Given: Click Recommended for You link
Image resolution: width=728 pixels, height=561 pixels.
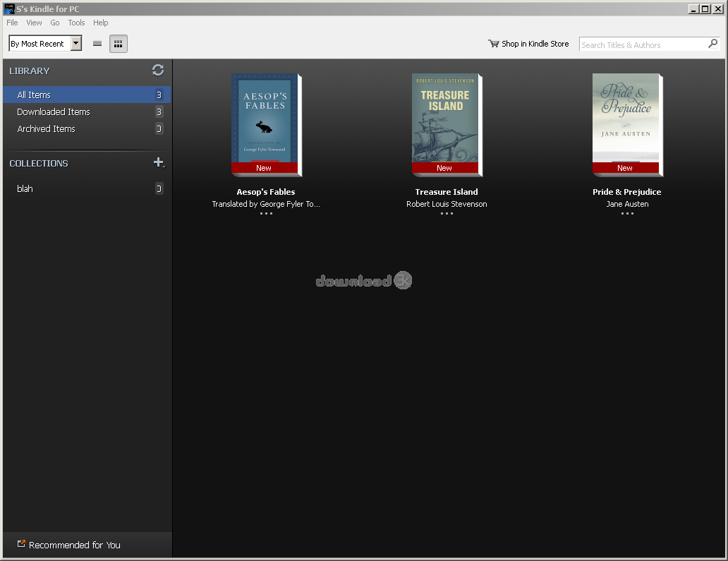Looking at the screenshot, I should (x=74, y=545).
